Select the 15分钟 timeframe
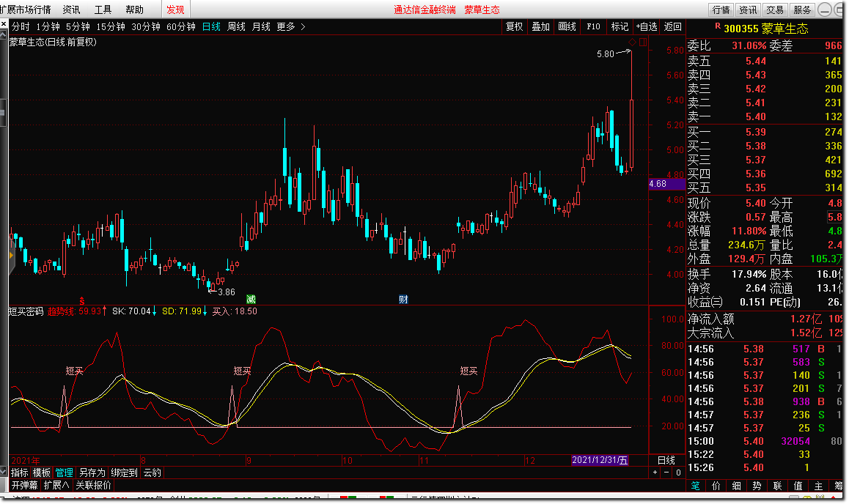Viewport: 849px width, 504px height. 111,26
